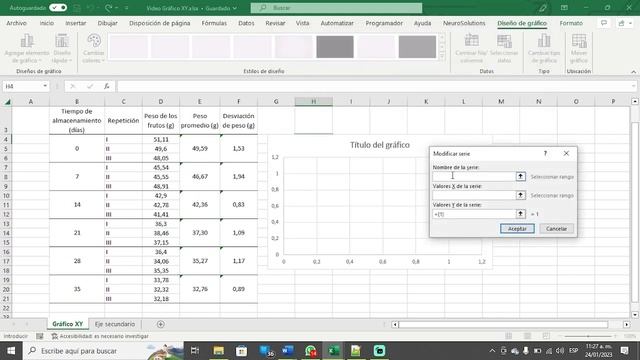This screenshot has height=360, width=640.
Task: Collapse the ribbon with chevron
Action: coord(633,71)
